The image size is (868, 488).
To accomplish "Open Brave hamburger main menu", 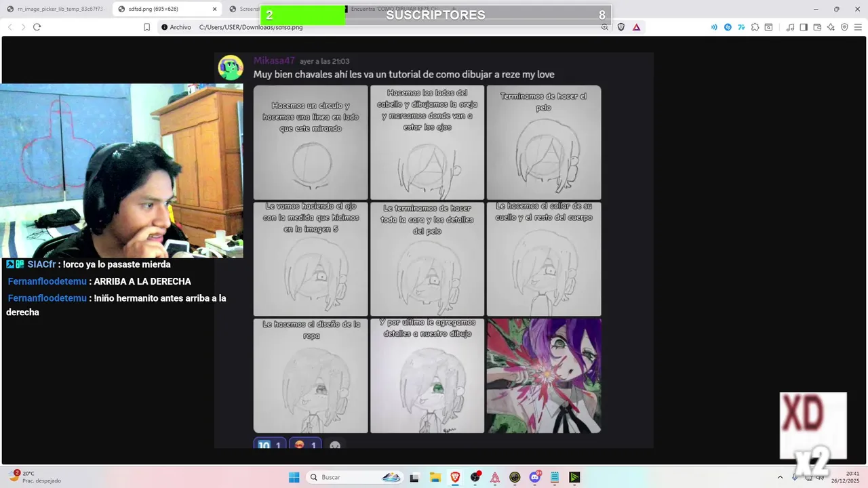I will coord(858,27).
